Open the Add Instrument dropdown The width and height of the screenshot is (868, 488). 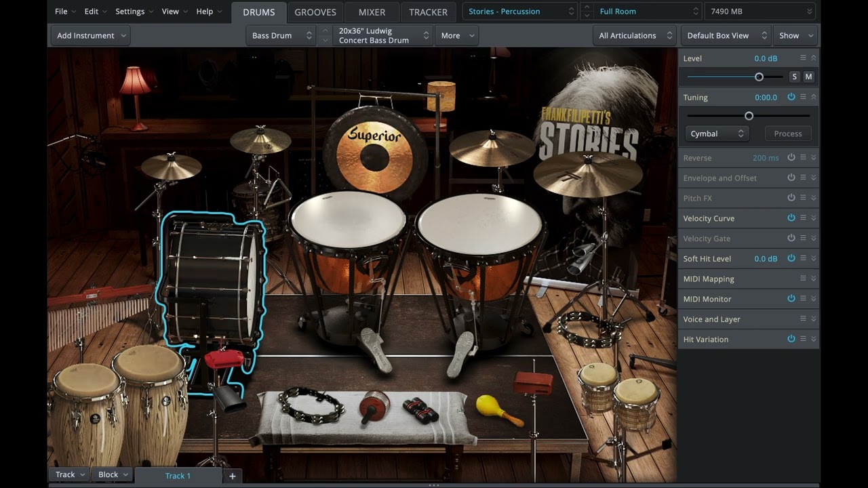(90, 35)
